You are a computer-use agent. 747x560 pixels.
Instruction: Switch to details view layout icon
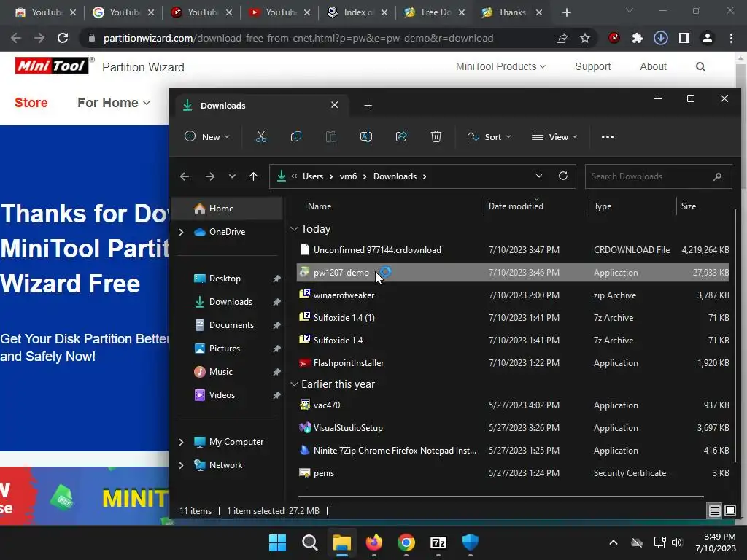tap(715, 511)
